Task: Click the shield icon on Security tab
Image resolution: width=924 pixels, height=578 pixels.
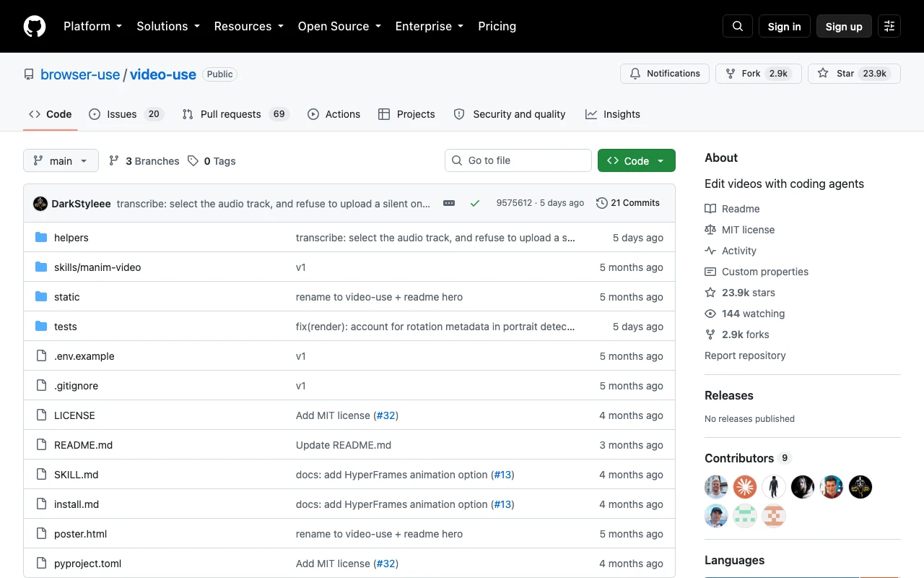Action: pos(459,114)
